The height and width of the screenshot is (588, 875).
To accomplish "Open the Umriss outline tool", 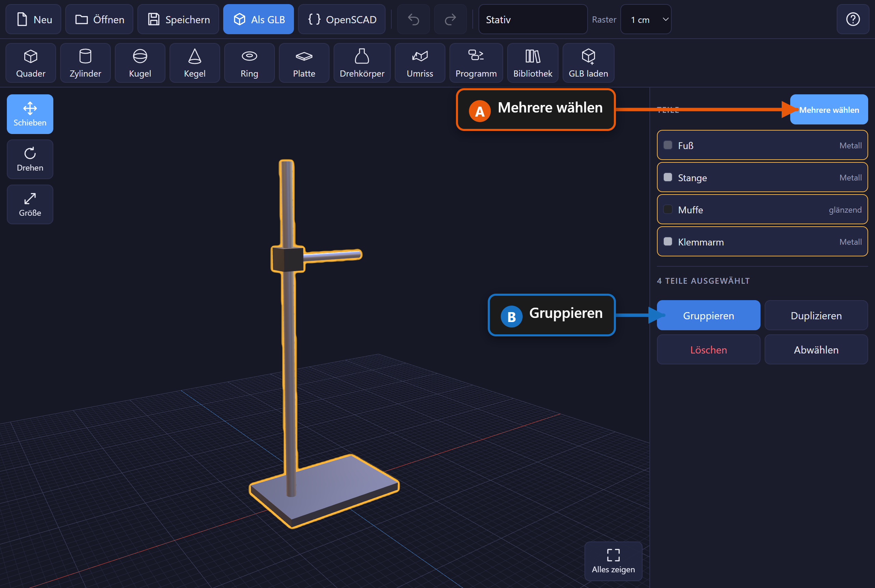I will [x=420, y=63].
